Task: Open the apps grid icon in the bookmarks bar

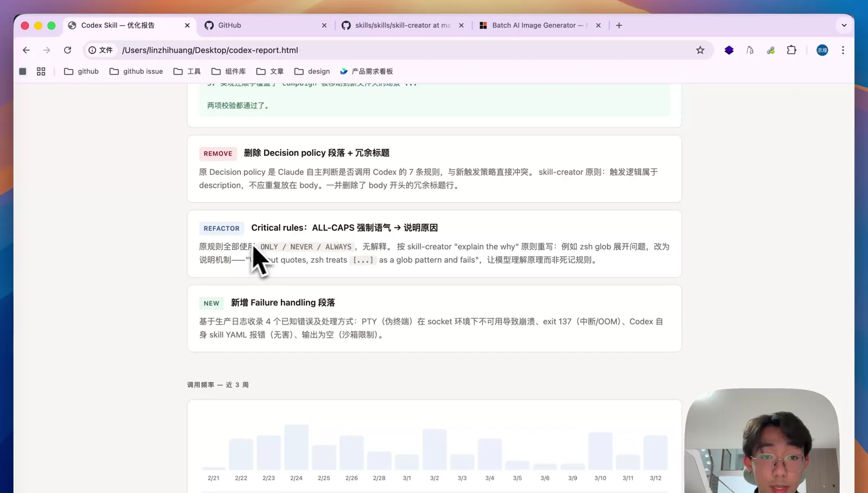Action: (x=41, y=71)
